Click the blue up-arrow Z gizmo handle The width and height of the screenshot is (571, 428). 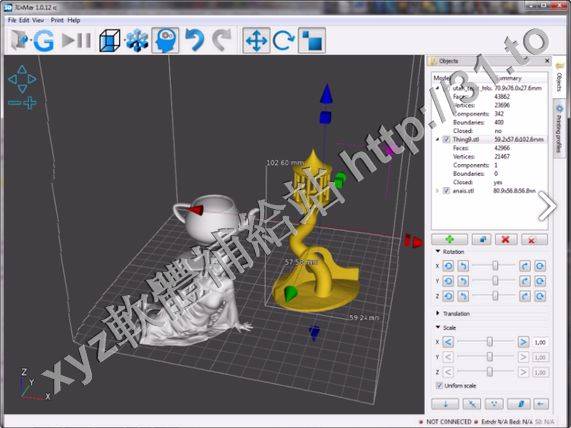[326, 94]
